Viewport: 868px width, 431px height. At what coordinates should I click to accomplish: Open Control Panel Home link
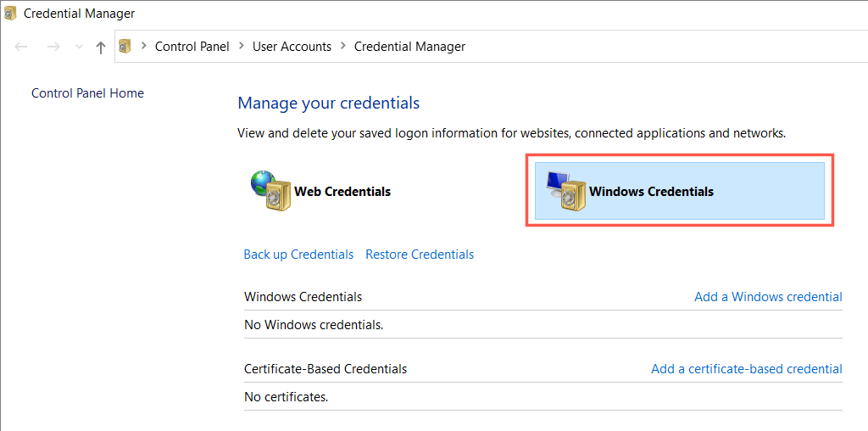87,93
